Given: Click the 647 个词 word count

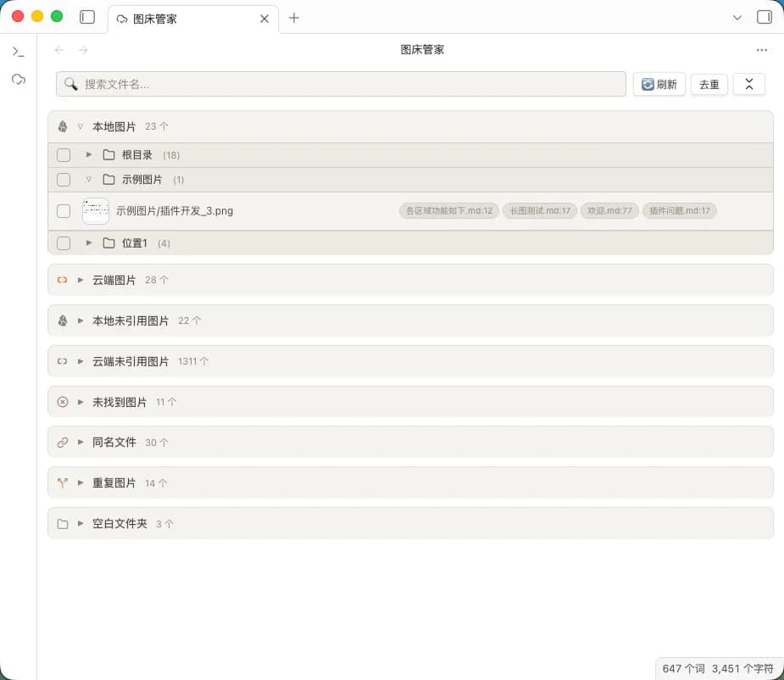Looking at the screenshot, I should coord(683,668).
